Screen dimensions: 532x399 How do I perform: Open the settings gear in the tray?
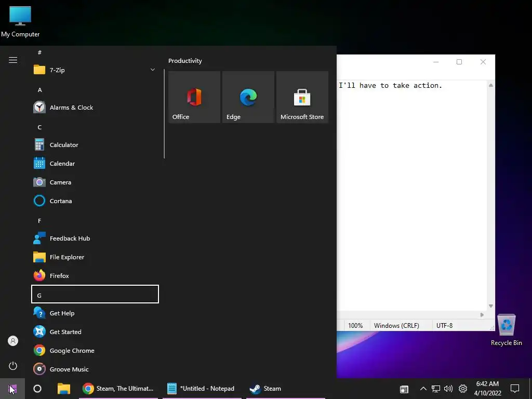pyautogui.click(x=463, y=389)
